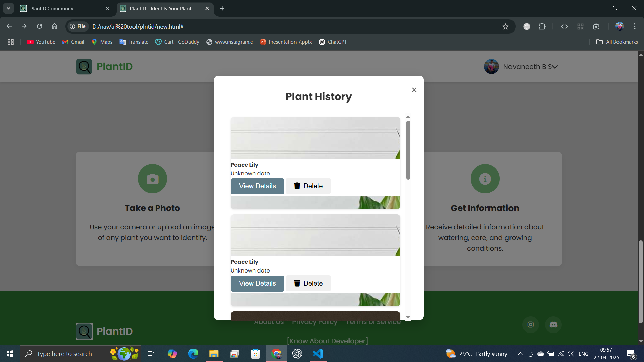The height and width of the screenshot is (362, 644).
Task: Open a new browser tab
Action: pos(222,8)
